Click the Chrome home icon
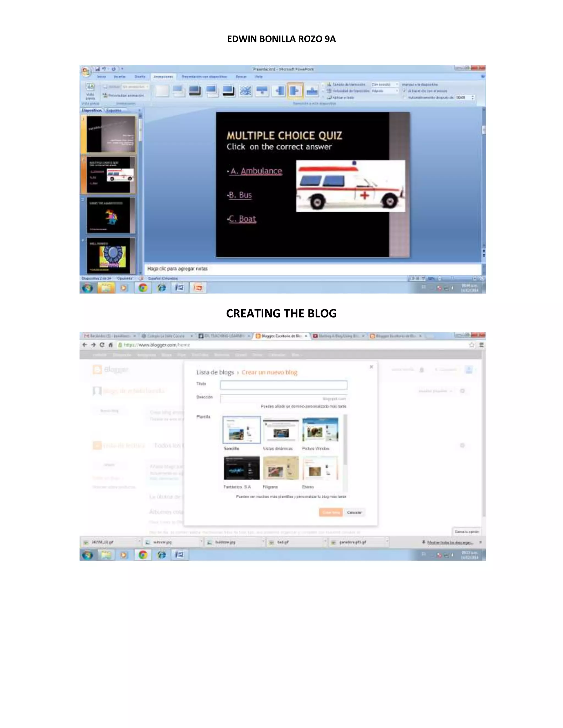 coord(111,345)
